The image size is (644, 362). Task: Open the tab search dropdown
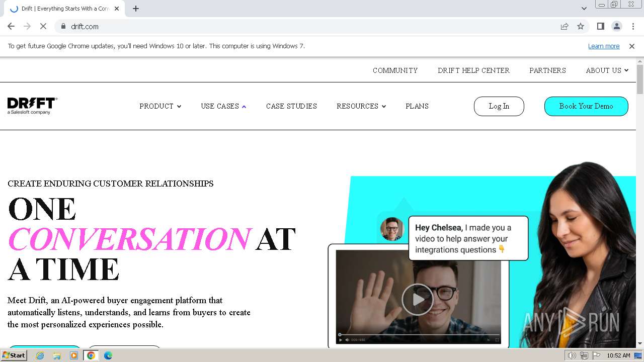pyautogui.click(x=584, y=9)
